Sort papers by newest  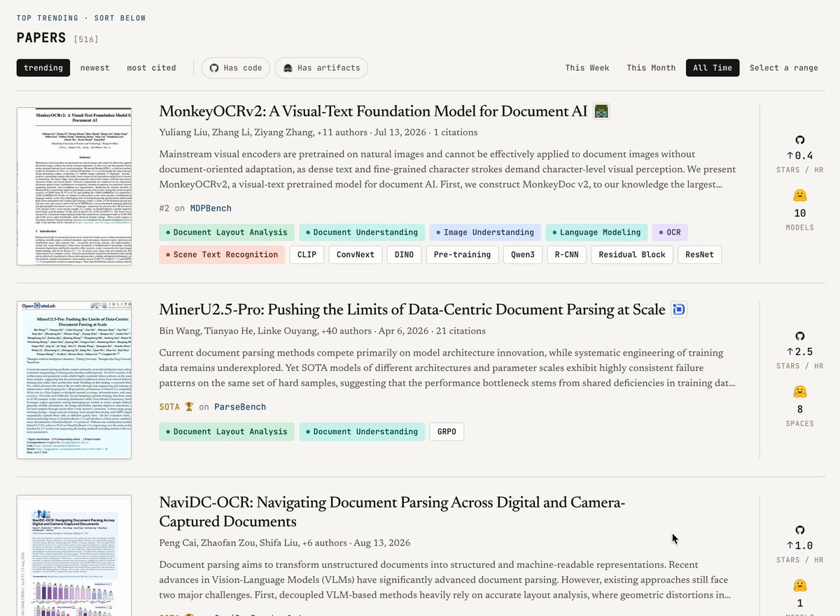pos(95,68)
